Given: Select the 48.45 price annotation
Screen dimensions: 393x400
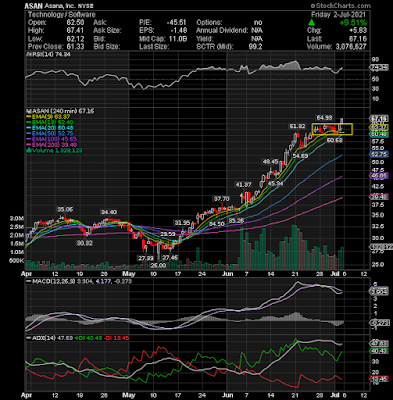Looking at the screenshot, I should [x=270, y=162].
